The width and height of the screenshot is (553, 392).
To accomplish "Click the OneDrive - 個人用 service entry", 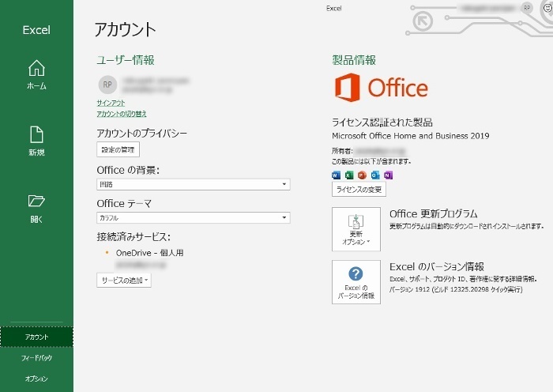I will coord(149,253).
